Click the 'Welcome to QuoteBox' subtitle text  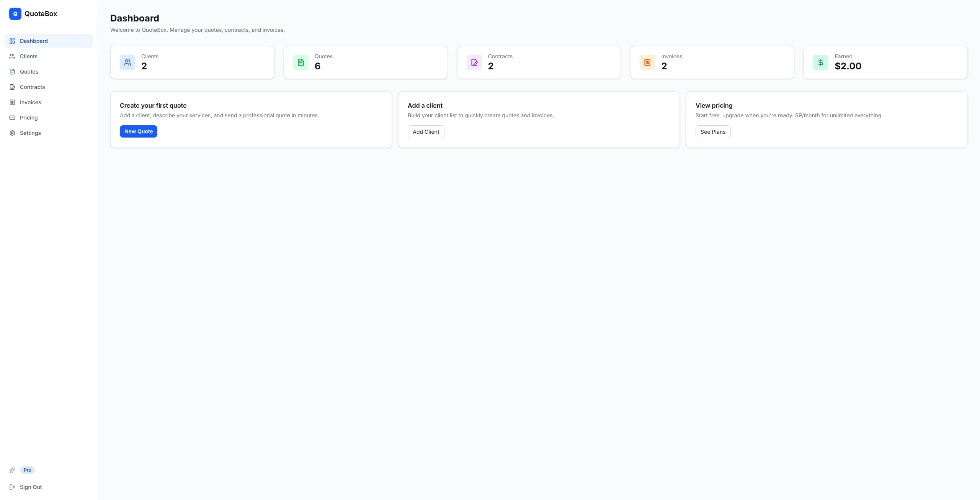coord(198,30)
